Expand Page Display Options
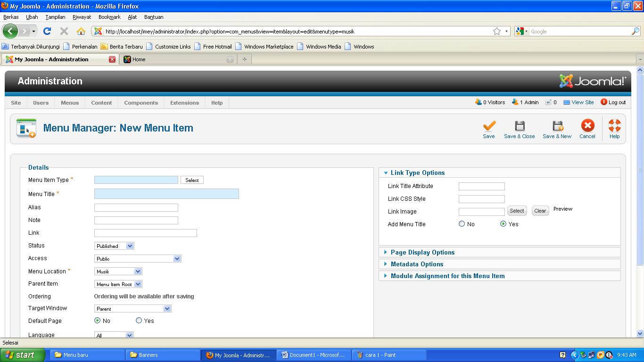 (x=499, y=252)
